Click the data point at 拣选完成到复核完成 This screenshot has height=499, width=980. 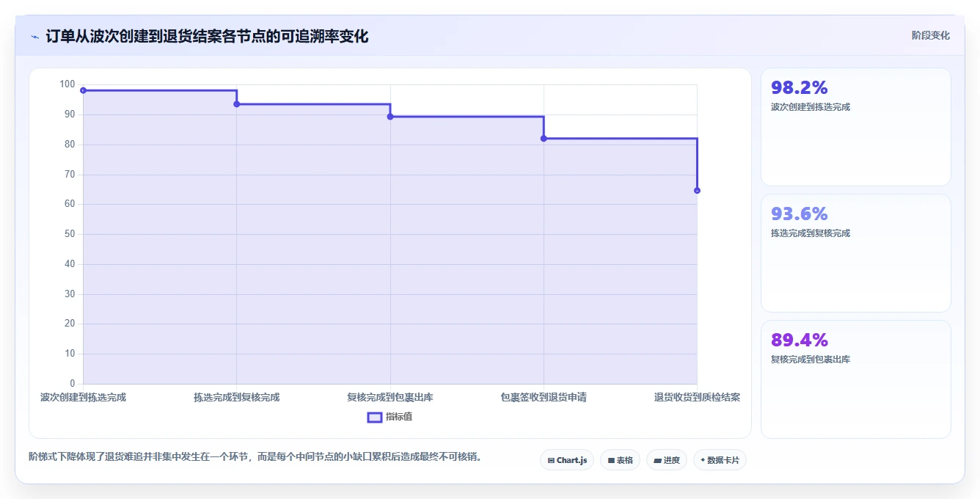(236, 104)
